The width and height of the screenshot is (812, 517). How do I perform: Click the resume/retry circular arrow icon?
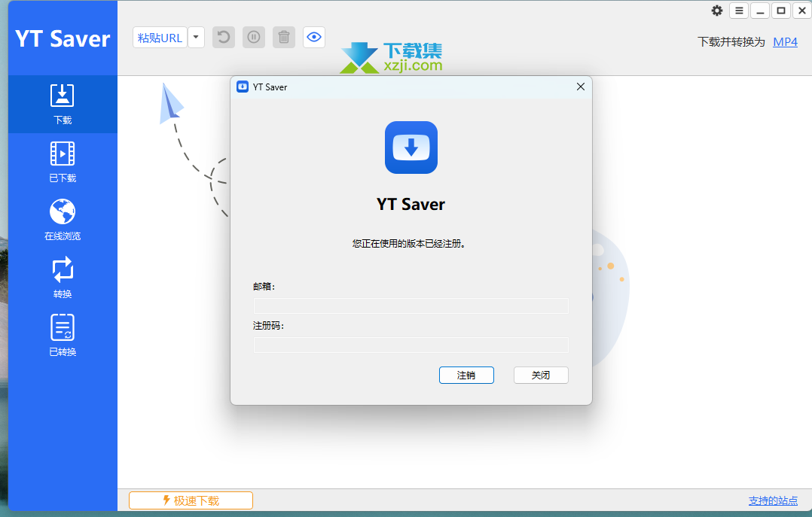[x=224, y=38]
